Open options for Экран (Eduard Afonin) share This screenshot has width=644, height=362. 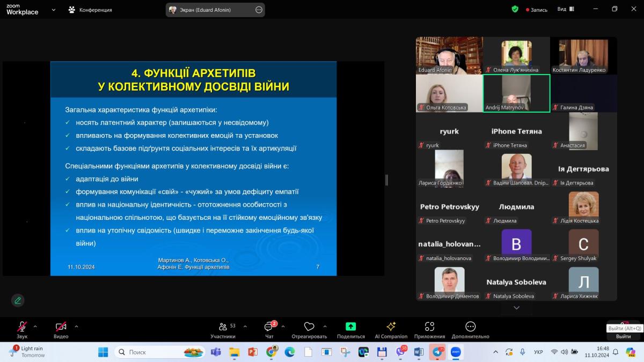(x=259, y=10)
